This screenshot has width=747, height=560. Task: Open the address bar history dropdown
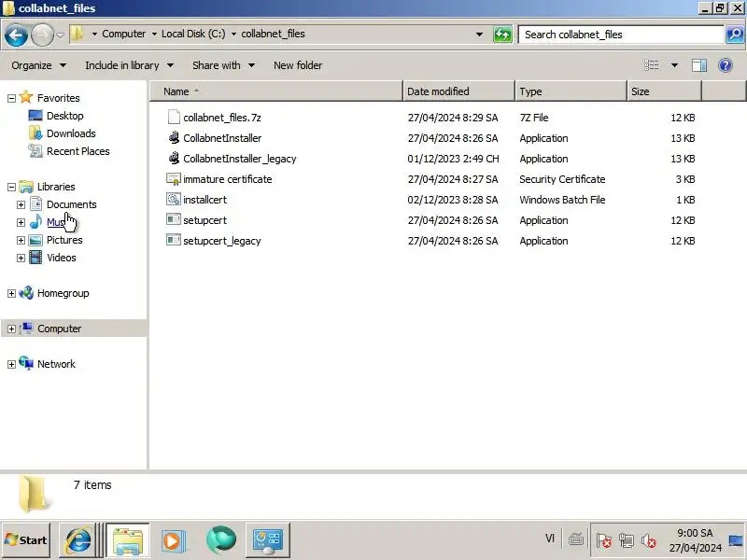(479, 35)
